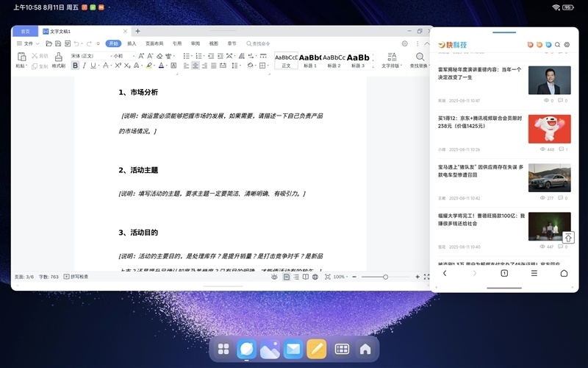This screenshot has width=588, height=368.
Task: Apply superscript X² formatting
Action: pos(118,66)
